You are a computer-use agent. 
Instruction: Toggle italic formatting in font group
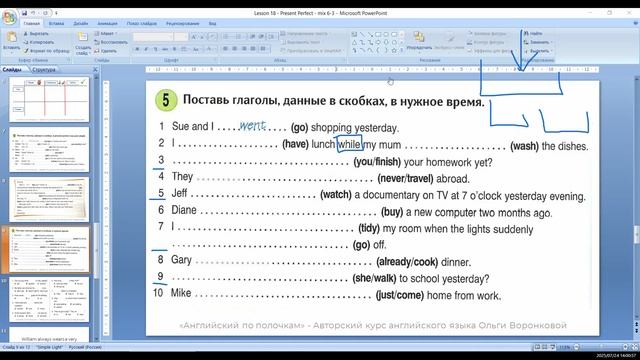point(146,49)
